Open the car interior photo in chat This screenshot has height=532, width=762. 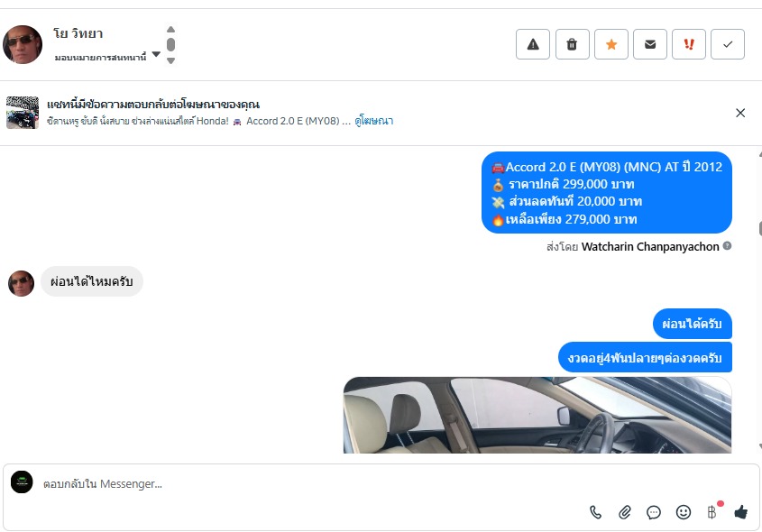(537, 416)
